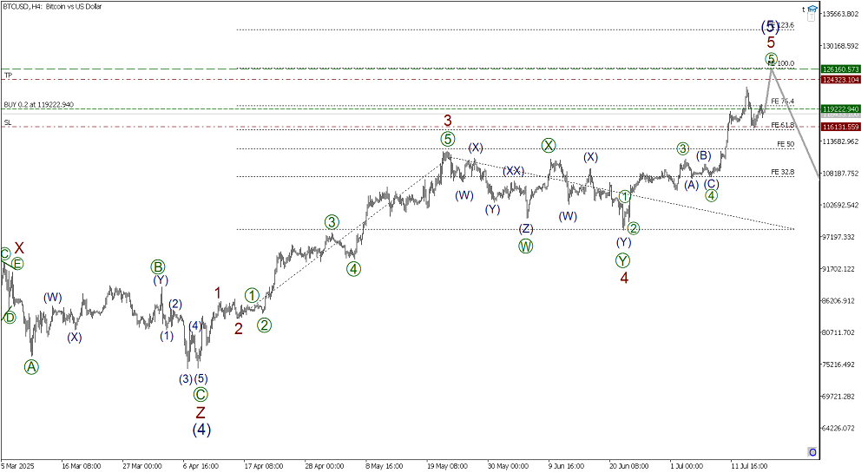This screenshot has height=473, width=868.
Task: Select the FE 76.4 Fibonacci label
Action: (783, 102)
